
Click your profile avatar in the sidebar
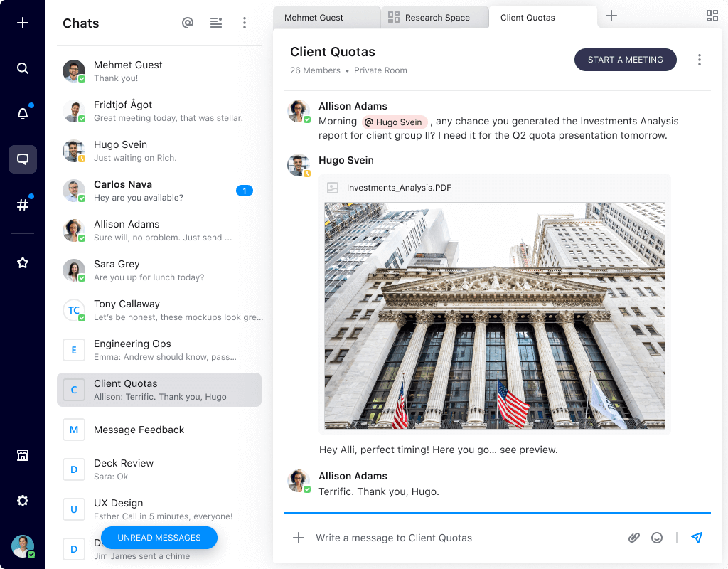(23, 546)
